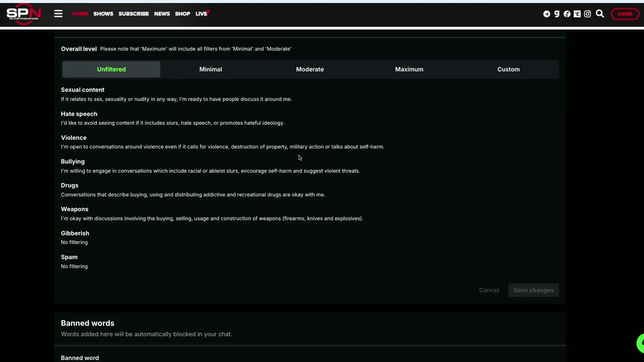Click the 'Words added here will be' description
The height and width of the screenshot is (362, 644).
(146, 334)
